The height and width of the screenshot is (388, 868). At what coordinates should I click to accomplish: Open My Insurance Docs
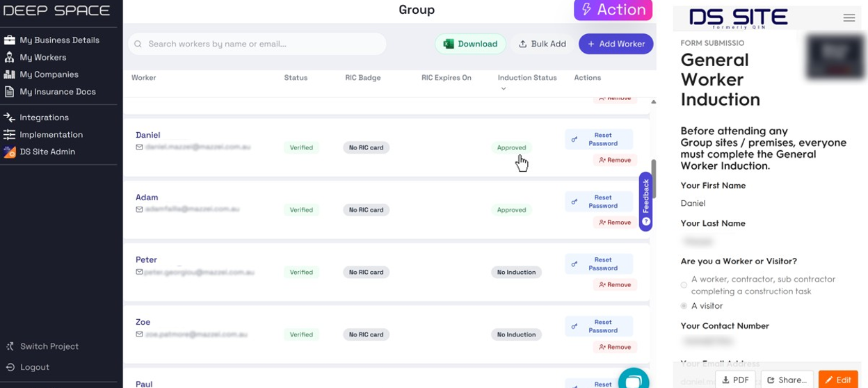coord(58,92)
